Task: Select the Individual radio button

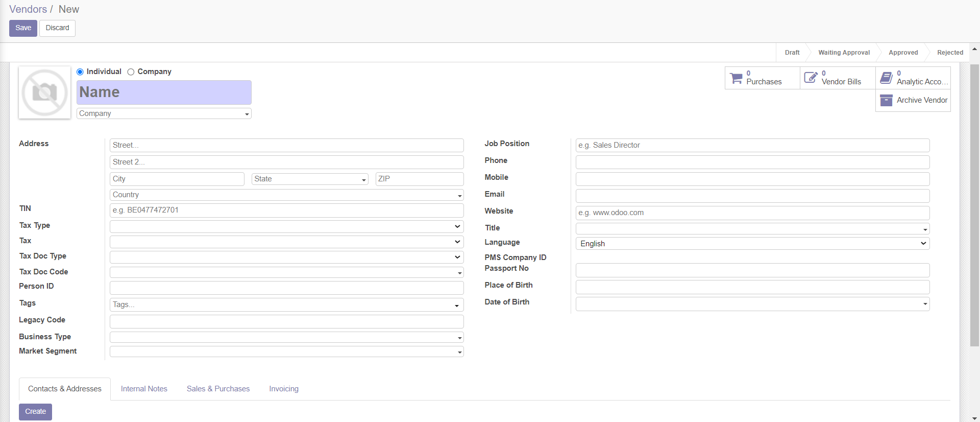Action: pyautogui.click(x=80, y=72)
